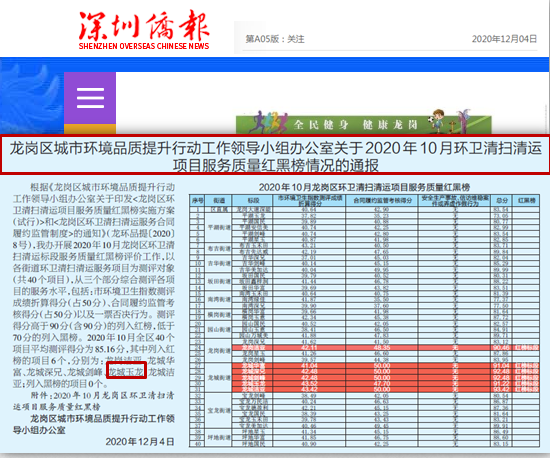Click the 91.04 total score
The height and width of the screenshot is (458, 550).
pos(501,365)
